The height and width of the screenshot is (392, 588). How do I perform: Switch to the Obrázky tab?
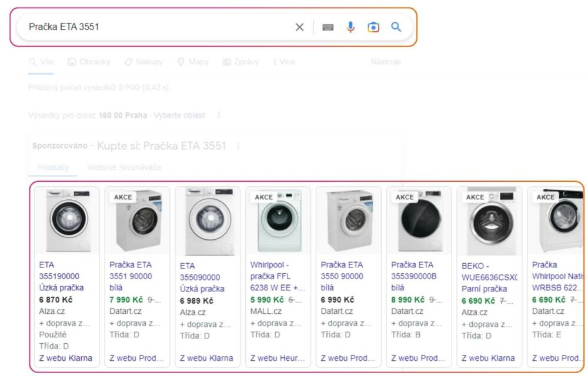click(89, 62)
